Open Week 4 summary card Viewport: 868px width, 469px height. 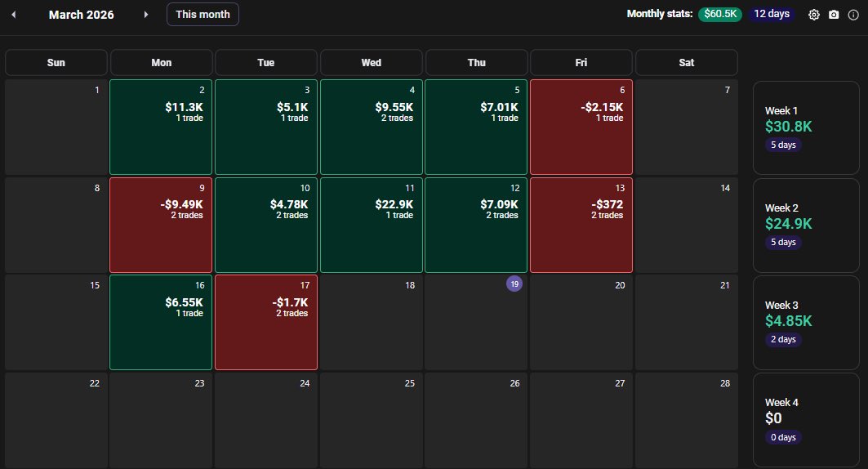coord(806,420)
